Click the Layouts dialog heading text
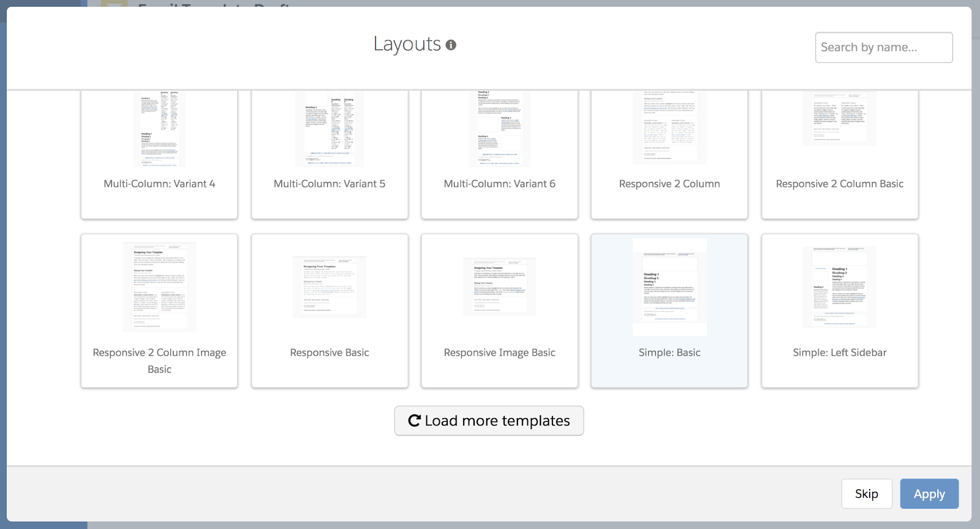The image size is (980, 529). tap(407, 44)
